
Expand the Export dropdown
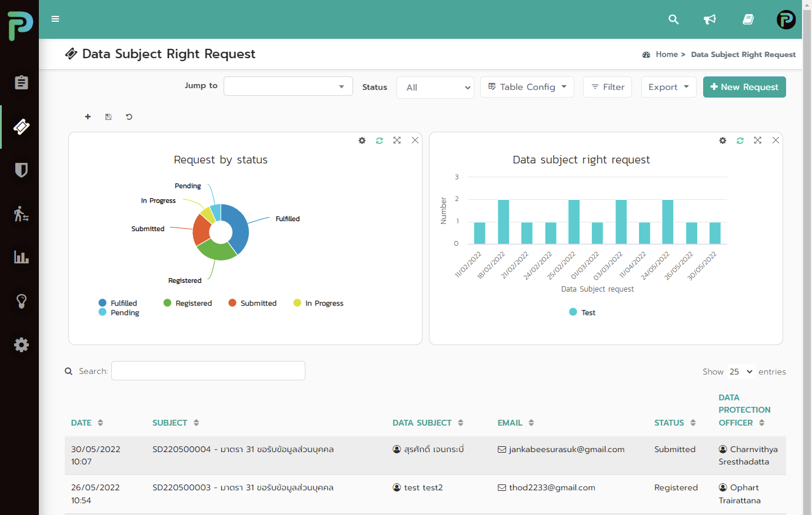click(x=669, y=87)
